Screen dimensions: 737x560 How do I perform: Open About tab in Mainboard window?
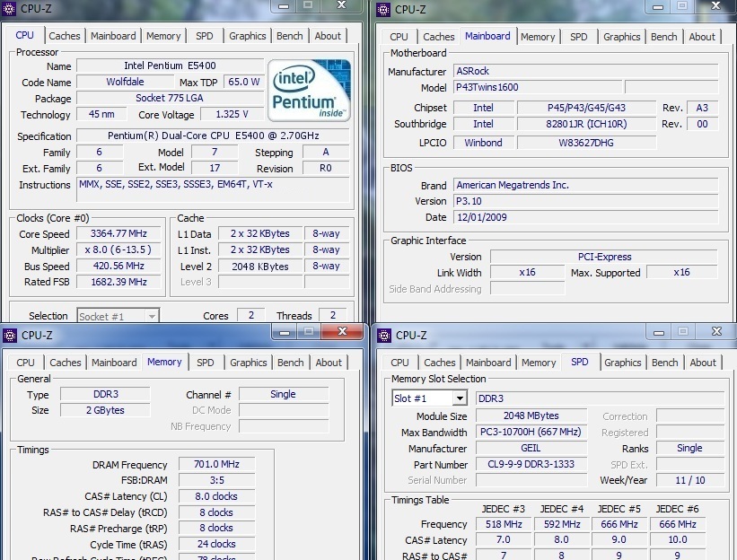tap(702, 37)
